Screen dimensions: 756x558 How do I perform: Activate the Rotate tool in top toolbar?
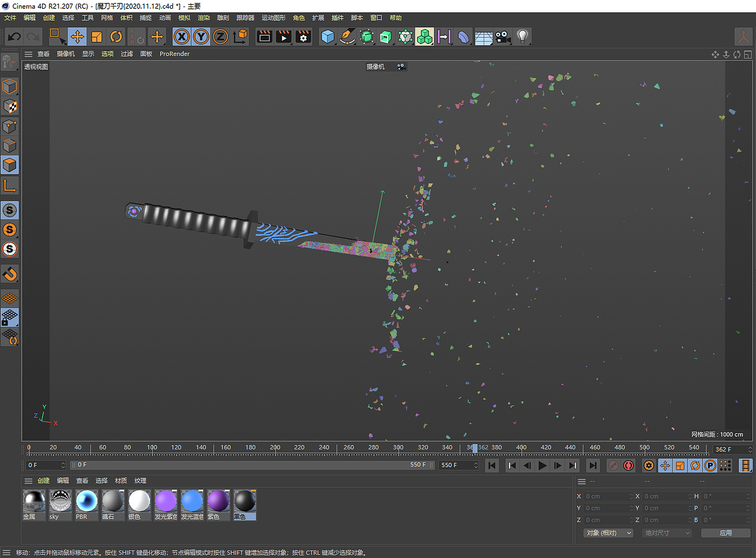pyautogui.click(x=116, y=37)
